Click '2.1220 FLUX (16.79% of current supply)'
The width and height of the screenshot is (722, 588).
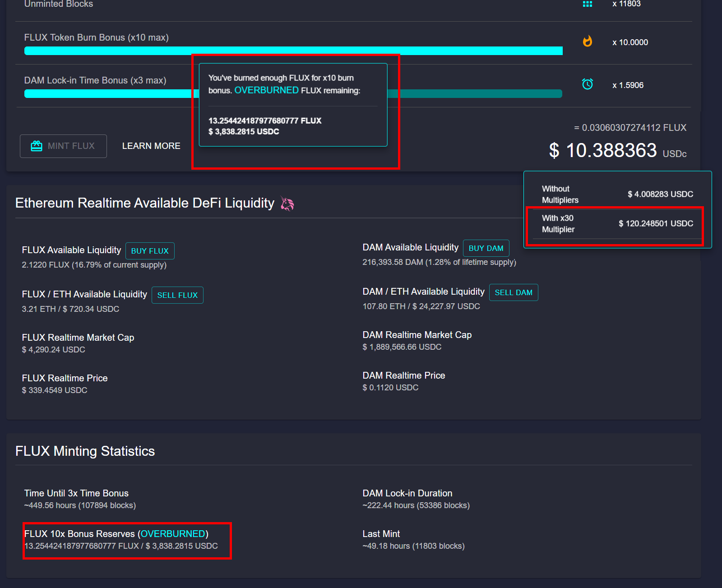[94, 265]
